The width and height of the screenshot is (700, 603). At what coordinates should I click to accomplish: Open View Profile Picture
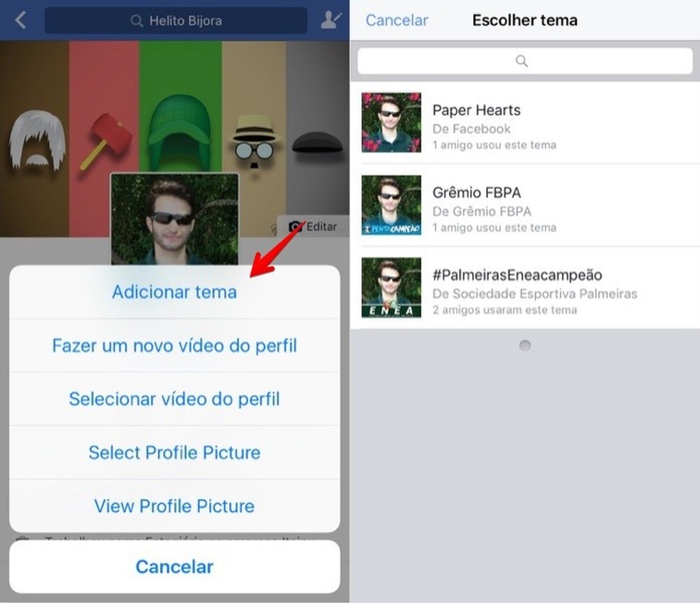pyautogui.click(x=174, y=506)
